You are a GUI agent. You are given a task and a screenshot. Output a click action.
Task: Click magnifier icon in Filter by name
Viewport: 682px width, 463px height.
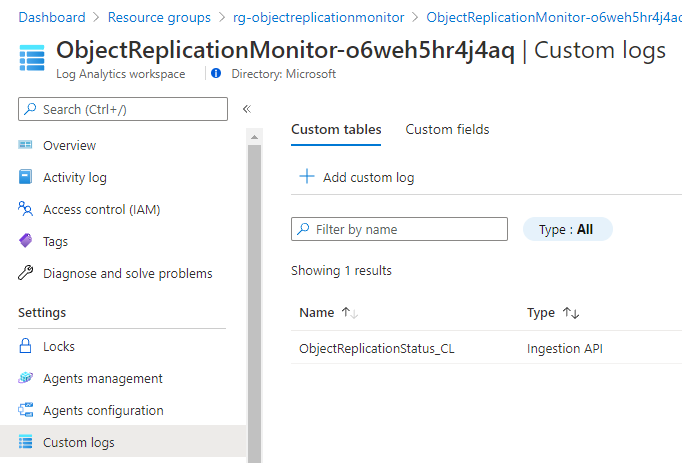[x=303, y=229]
